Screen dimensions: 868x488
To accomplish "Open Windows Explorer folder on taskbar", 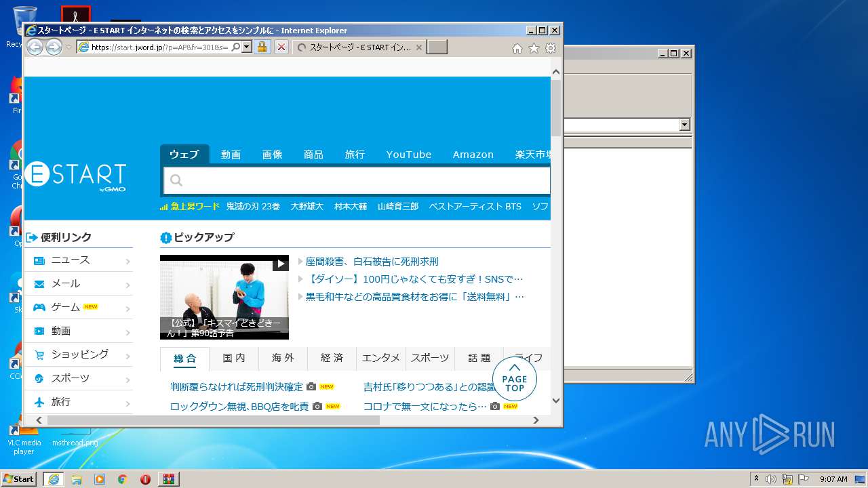I will click(x=77, y=479).
